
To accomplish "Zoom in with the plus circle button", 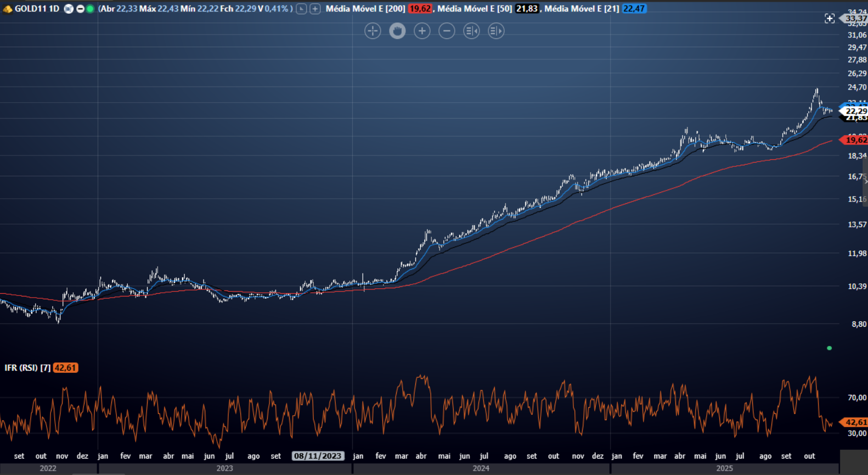I will [x=422, y=31].
